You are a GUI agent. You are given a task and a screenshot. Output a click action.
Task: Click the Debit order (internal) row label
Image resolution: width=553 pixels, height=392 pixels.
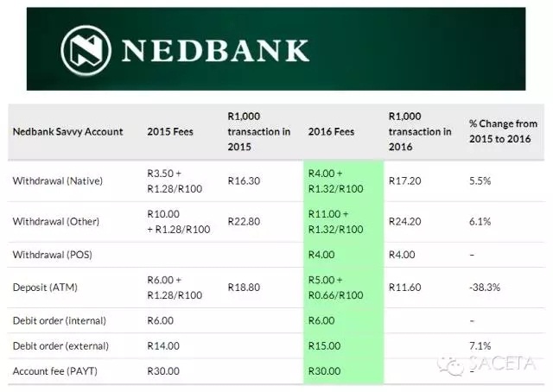pyautogui.click(x=60, y=320)
